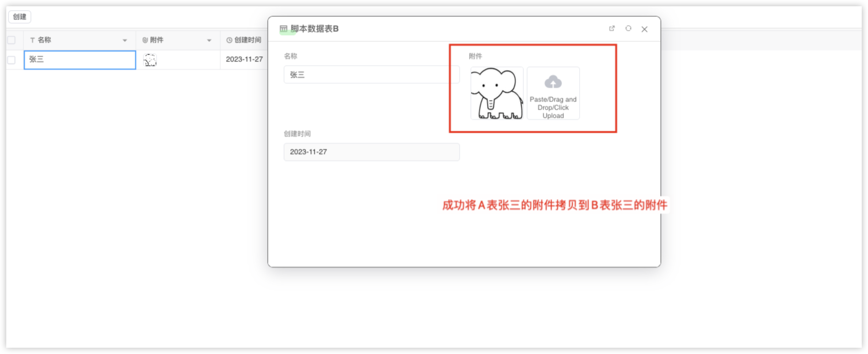The width and height of the screenshot is (868, 354).
Task: Click the 创建时间 date field in the dialog
Action: [371, 152]
